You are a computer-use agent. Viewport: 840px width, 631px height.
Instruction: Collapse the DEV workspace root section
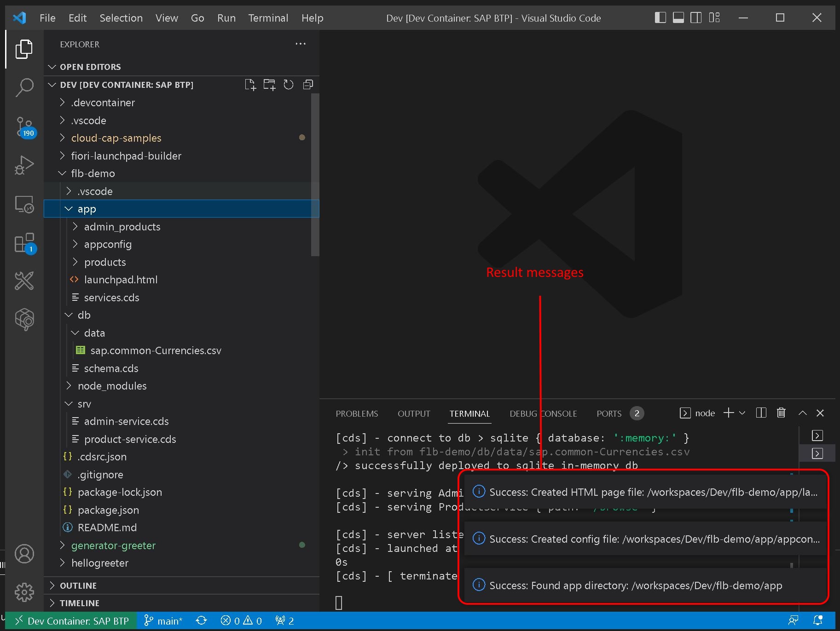[127, 85]
